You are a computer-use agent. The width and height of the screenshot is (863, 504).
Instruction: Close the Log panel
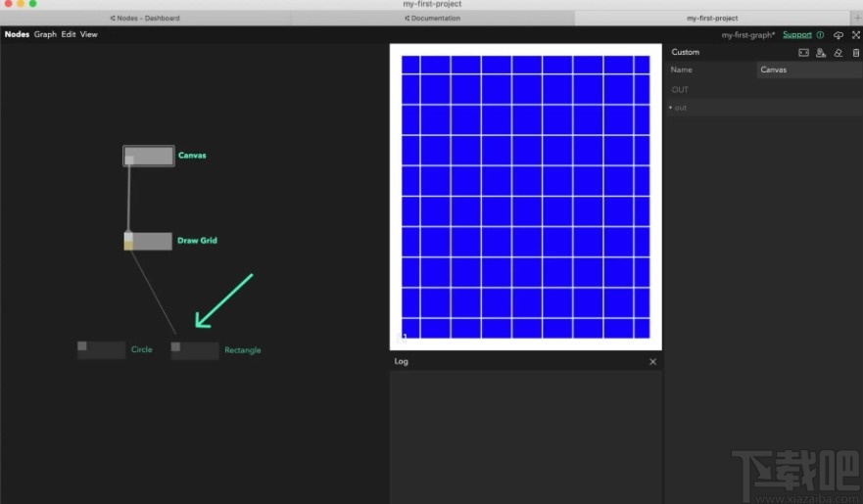(652, 362)
